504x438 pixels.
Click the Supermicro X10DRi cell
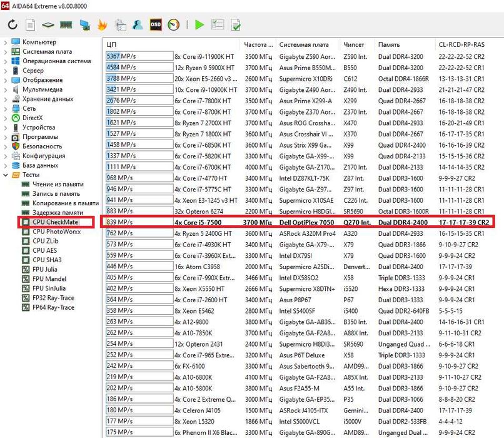306,79
